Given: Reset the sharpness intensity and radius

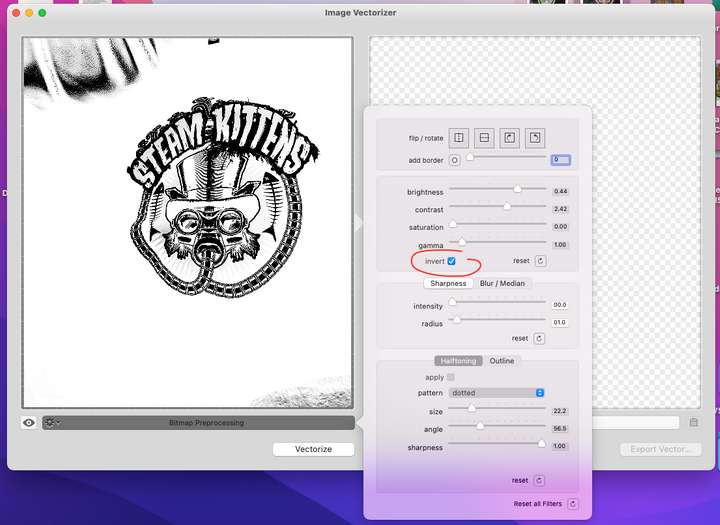Looking at the screenshot, I should pyautogui.click(x=539, y=339).
